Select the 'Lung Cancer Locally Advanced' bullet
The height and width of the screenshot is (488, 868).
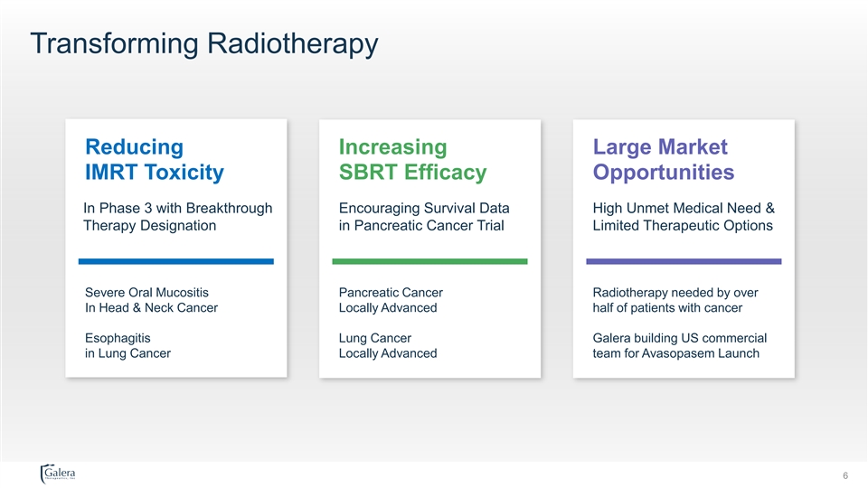pyautogui.click(x=387, y=345)
